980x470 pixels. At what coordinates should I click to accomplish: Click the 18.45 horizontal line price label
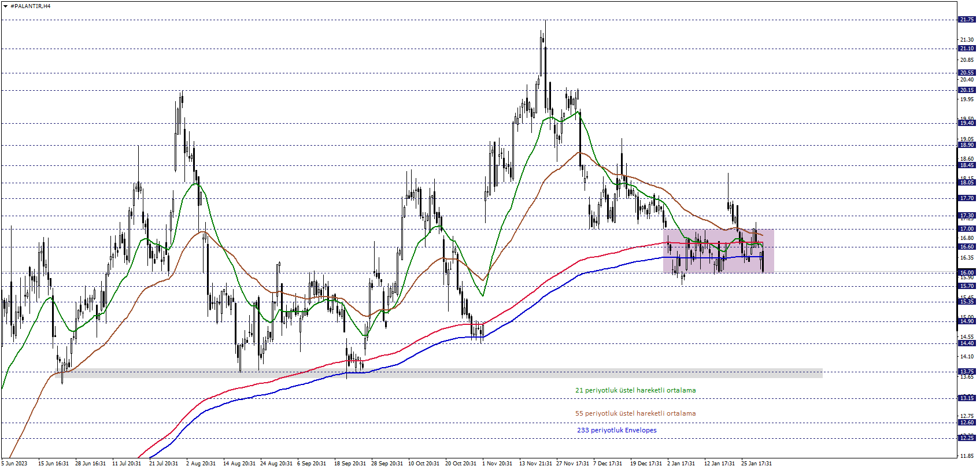click(x=967, y=165)
